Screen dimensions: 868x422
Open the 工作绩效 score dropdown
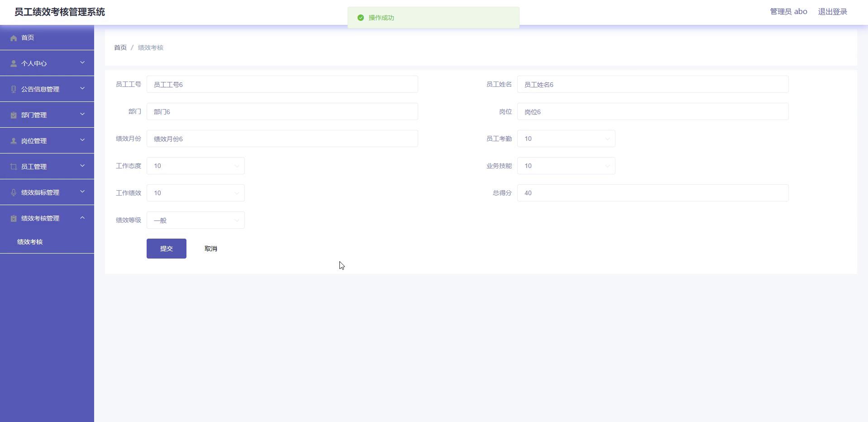(195, 193)
